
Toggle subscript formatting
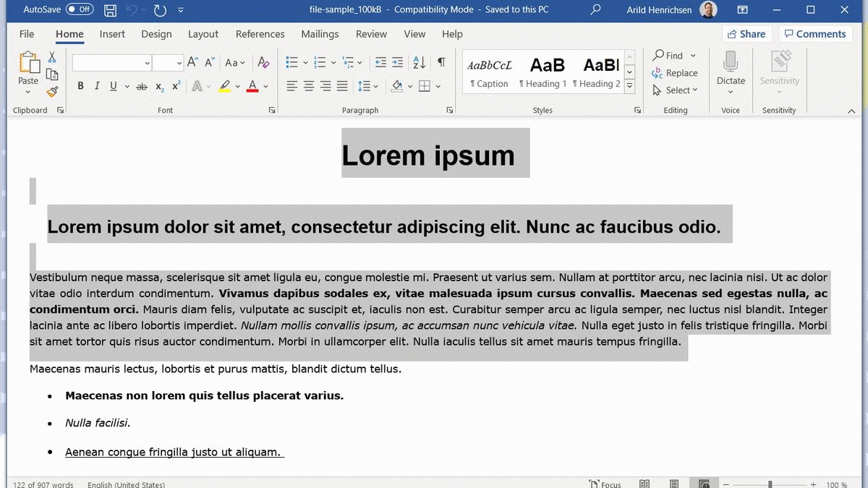click(x=158, y=85)
